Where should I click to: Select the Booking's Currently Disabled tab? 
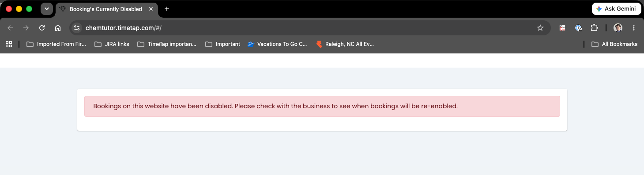point(106,9)
